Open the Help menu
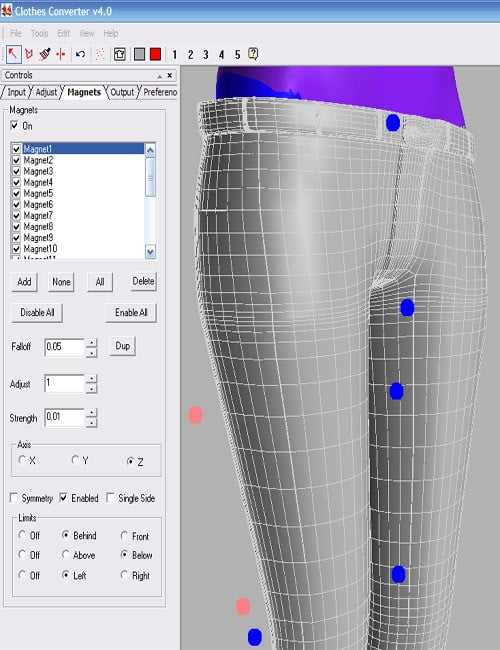Image resolution: width=500 pixels, height=650 pixels. (111, 33)
